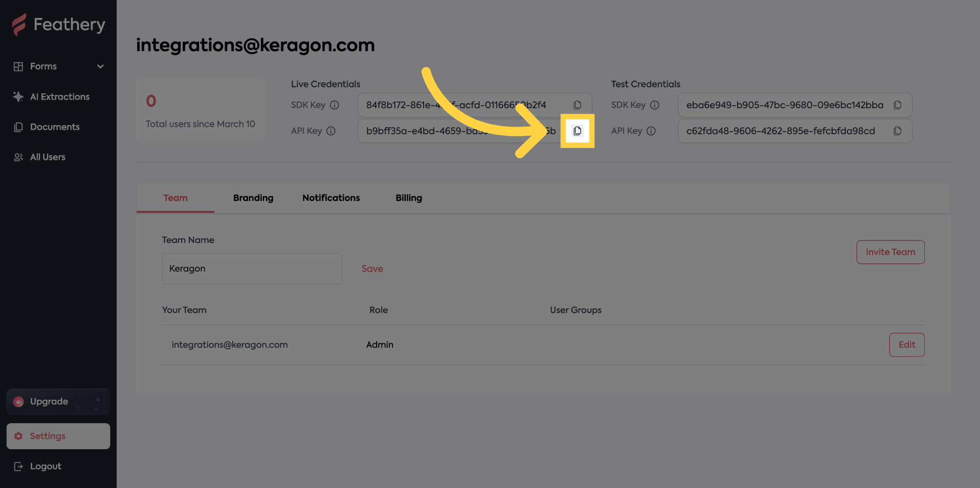
Task: Click the Invite Team button
Action: click(890, 252)
